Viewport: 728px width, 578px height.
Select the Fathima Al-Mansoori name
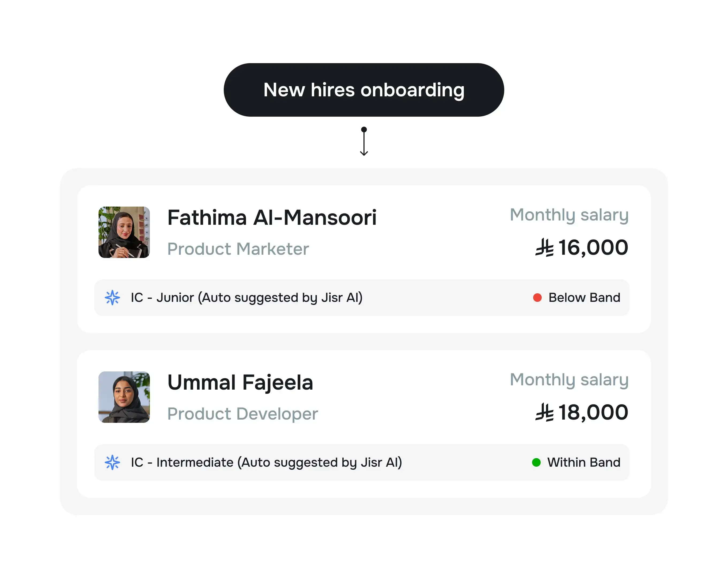pyautogui.click(x=272, y=218)
